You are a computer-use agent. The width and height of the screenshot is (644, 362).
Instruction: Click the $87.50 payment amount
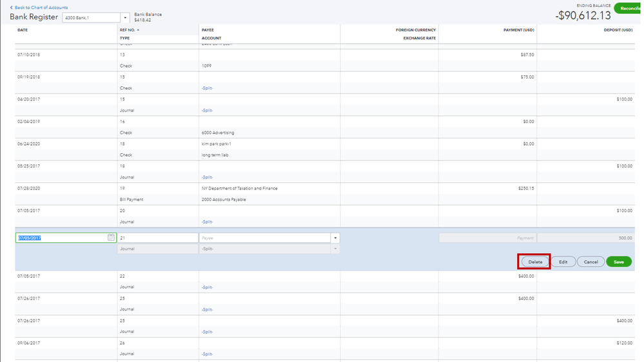[x=527, y=55]
